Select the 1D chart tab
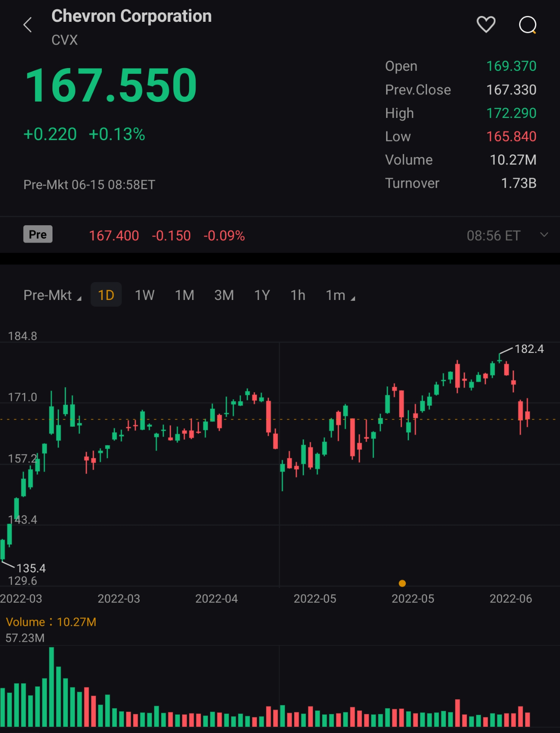The width and height of the screenshot is (560, 733). tap(106, 295)
